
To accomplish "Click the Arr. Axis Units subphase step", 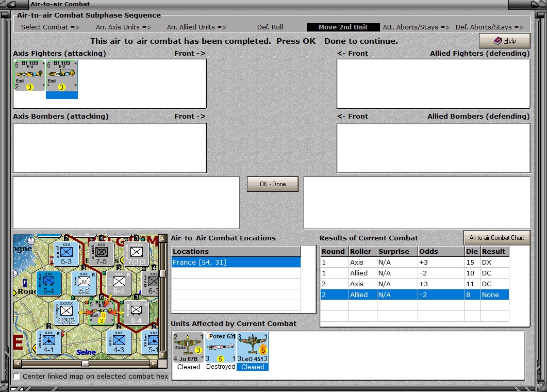I will pyautogui.click(x=123, y=27).
